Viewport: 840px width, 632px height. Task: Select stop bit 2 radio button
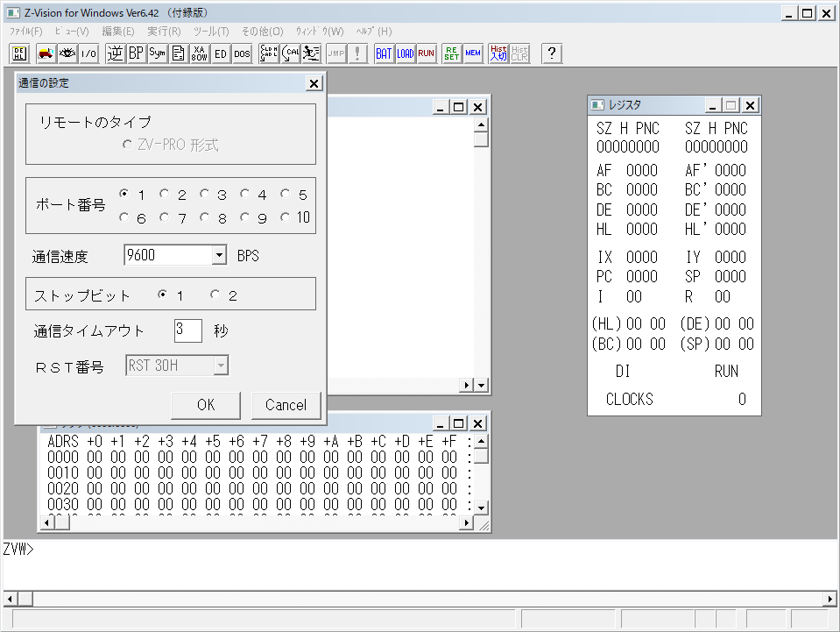click(215, 295)
